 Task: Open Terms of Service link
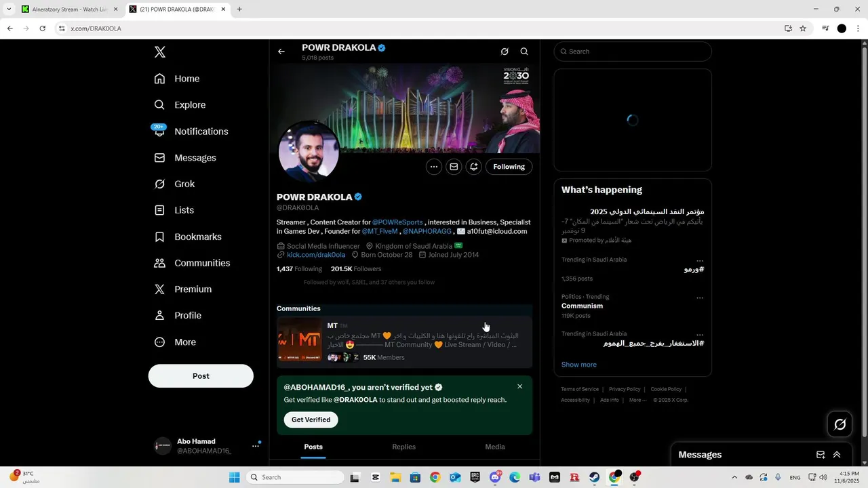click(x=580, y=389)
